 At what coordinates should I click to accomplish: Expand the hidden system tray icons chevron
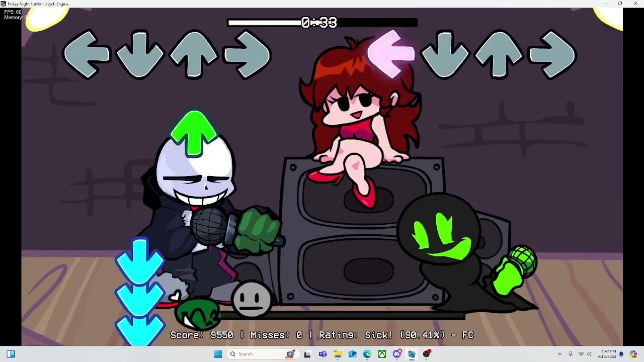[x=559, y=354]
